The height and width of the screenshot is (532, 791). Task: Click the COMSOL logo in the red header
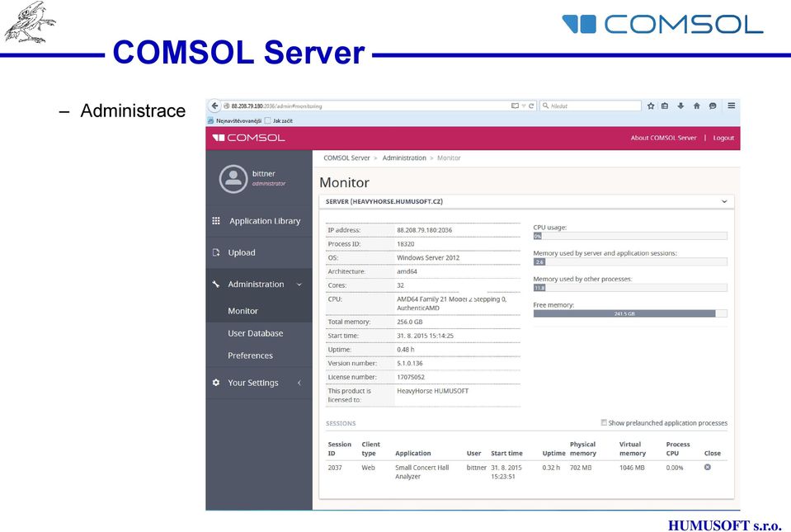coord(249,138)
